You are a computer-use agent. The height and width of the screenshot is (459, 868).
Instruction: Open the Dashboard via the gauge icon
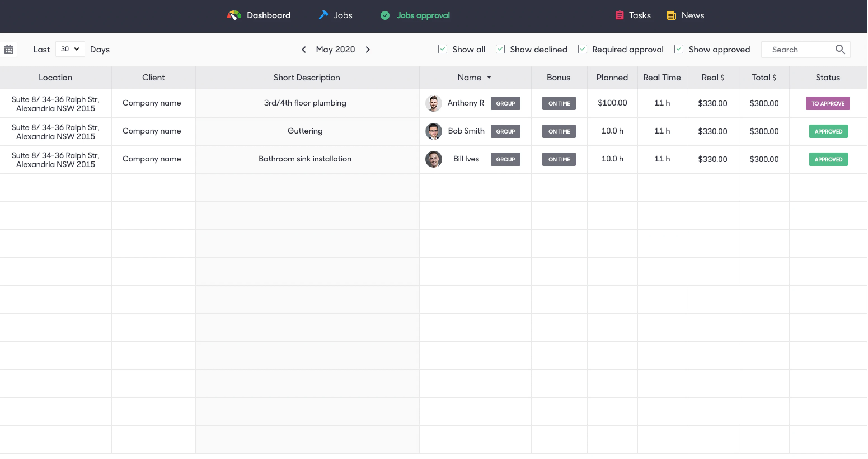point(234,15)
